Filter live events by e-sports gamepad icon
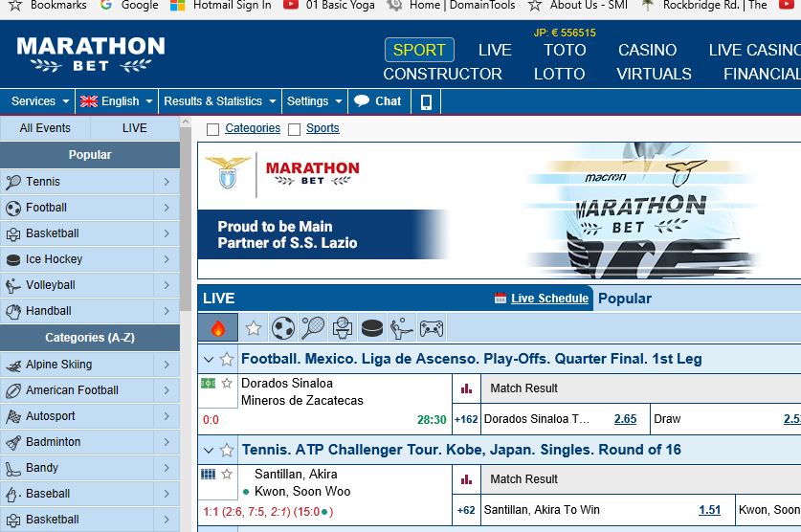Viewport: 801px width, 532px height. tap(432, 328)
